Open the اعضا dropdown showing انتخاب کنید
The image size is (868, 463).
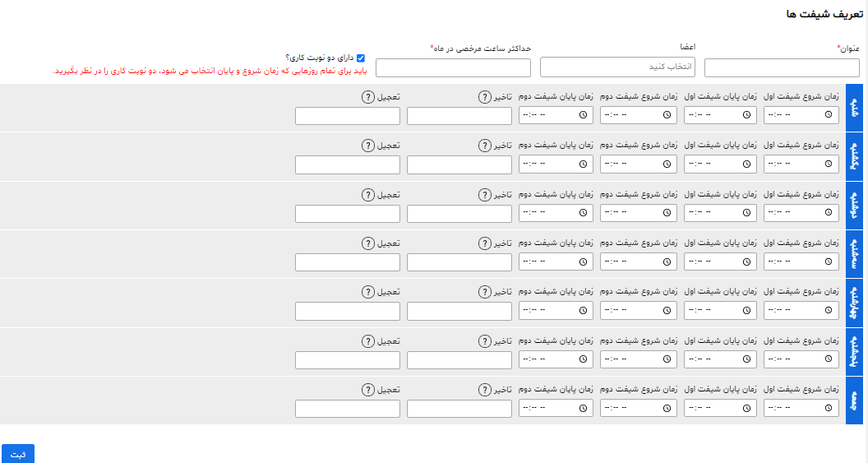(617, 67)
